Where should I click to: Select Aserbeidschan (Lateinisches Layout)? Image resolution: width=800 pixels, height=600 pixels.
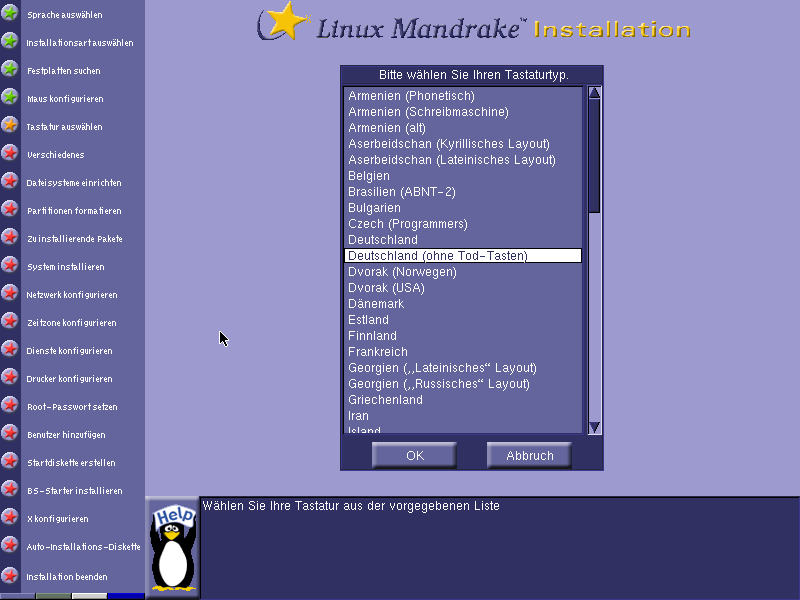click(463, 160)
